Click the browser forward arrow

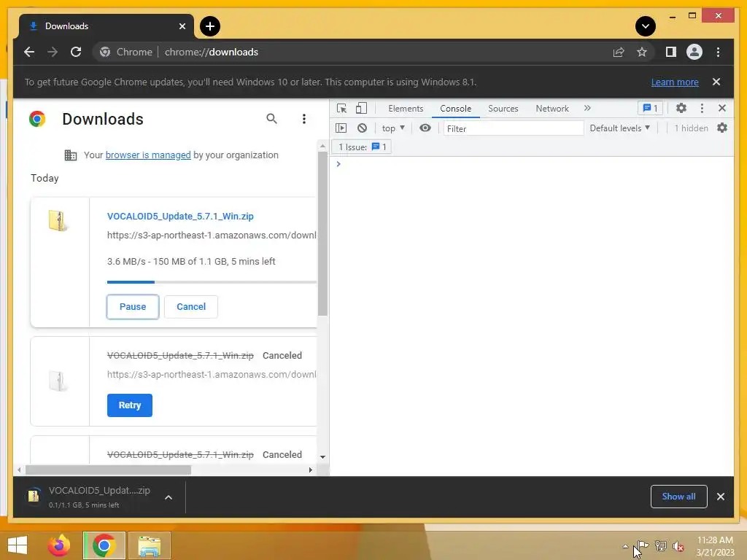tap(53, 52)
